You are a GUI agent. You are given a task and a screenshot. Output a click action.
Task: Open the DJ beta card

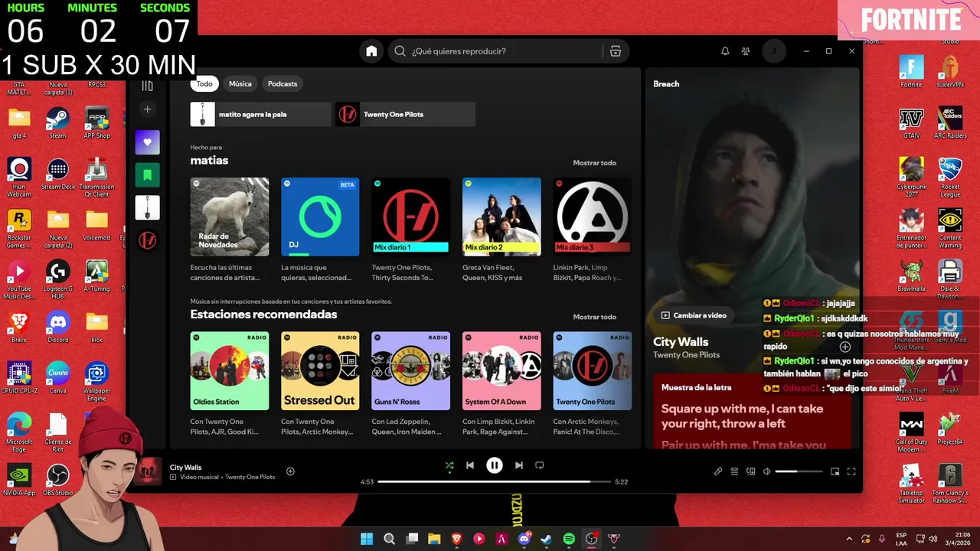pos(320,230)
